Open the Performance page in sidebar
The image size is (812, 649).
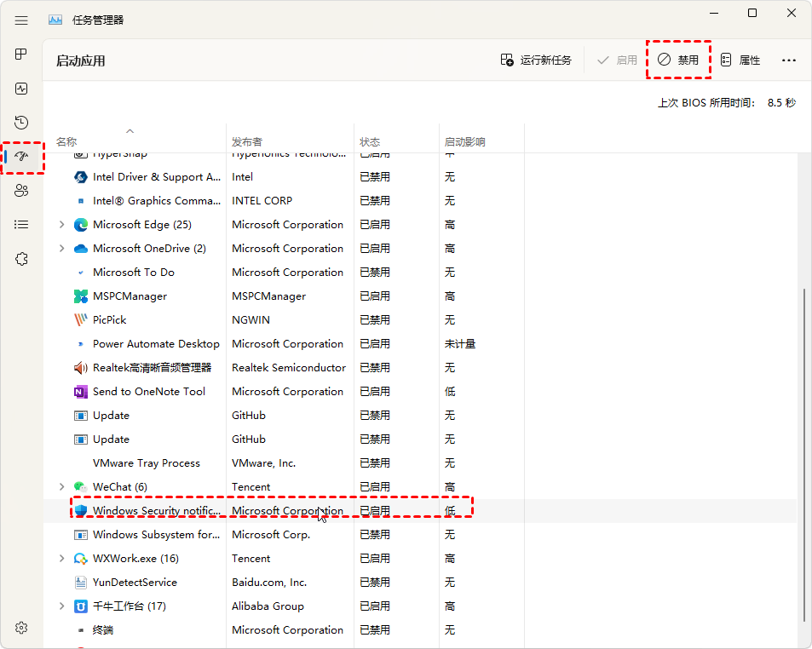(21, 89)
